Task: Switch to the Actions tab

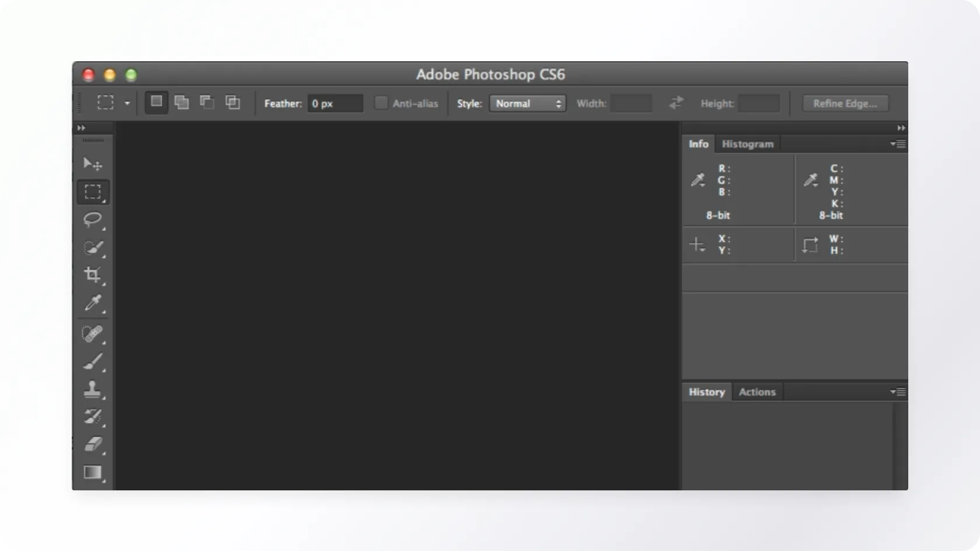Action: point(757,392)
